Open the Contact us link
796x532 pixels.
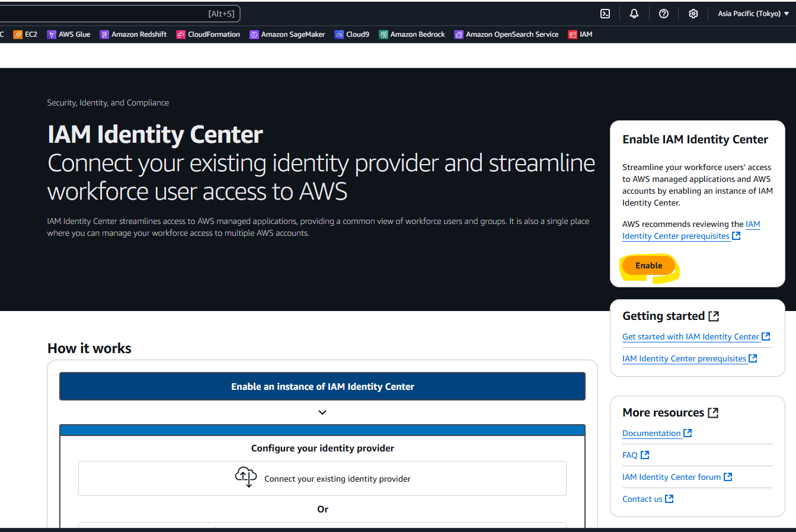(x=642, y=499)
